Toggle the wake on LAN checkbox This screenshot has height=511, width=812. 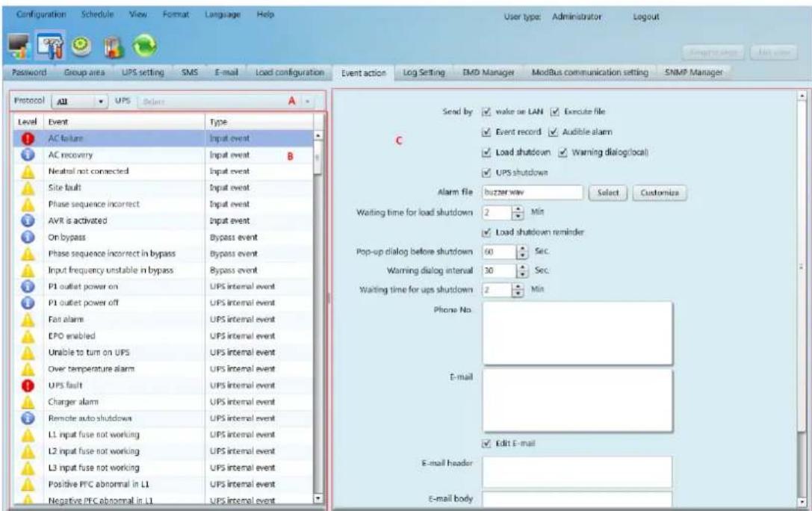pyautogui.click(x=486, y=111)
